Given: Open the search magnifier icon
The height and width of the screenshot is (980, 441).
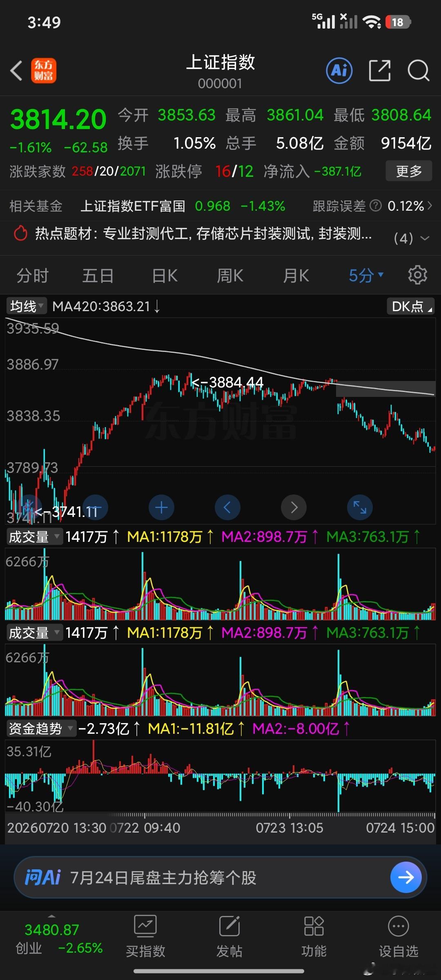Looking at the screenshot, I should 419,71.
